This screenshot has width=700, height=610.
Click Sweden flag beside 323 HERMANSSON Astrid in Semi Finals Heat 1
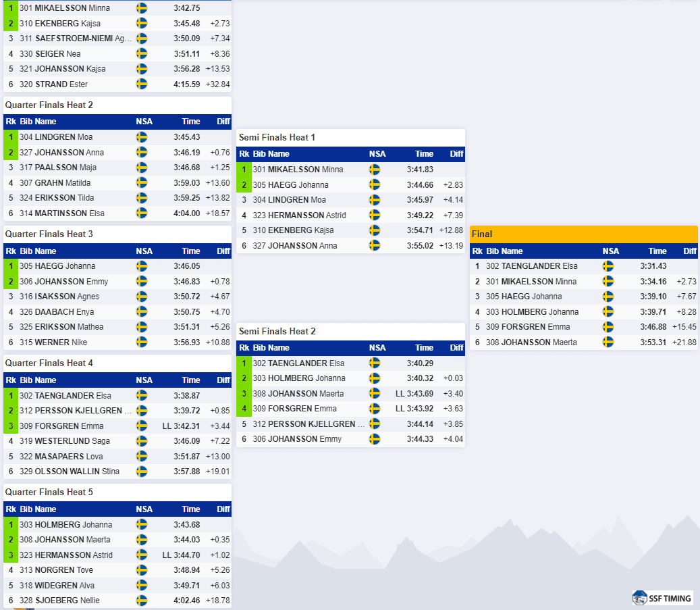click(375, 215)
